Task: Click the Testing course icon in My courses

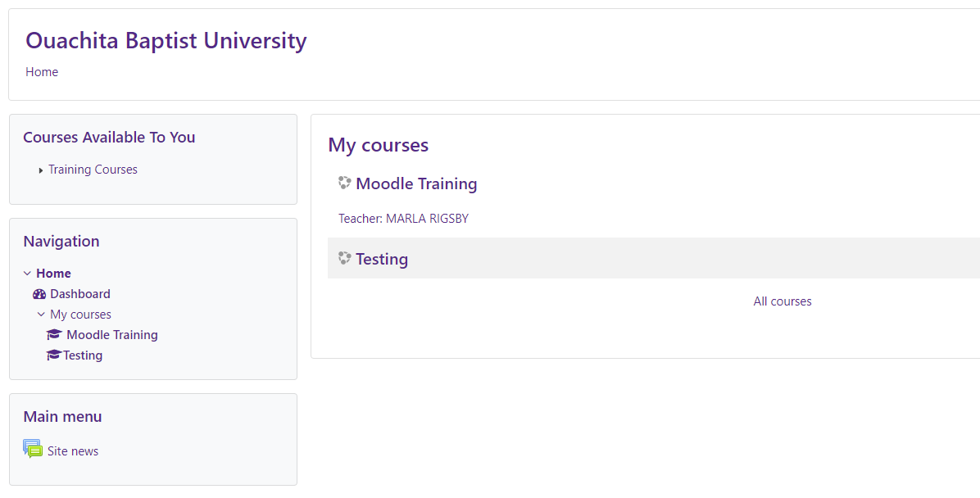Action: 344,257
